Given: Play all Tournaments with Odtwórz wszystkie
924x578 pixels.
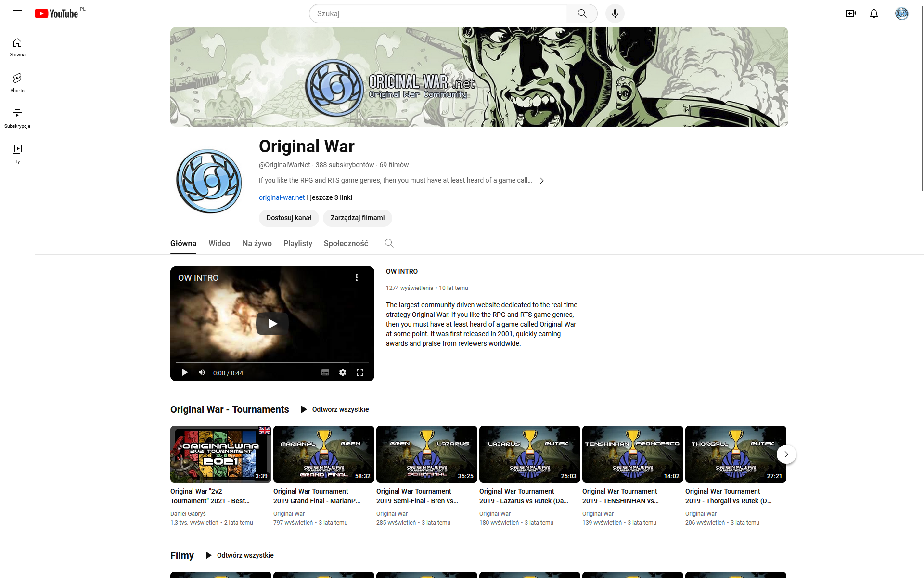Looking at the screenshot, I should pyautogui.click(x=335, y=409).
